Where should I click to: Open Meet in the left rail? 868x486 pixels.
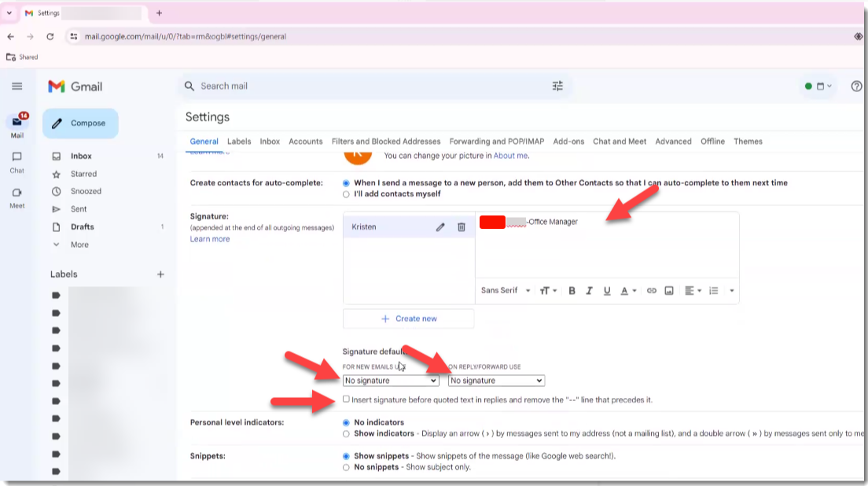(17, 198)
